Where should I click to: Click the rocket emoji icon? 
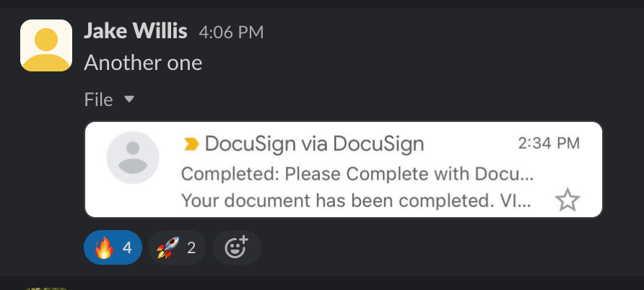(168, 247)
